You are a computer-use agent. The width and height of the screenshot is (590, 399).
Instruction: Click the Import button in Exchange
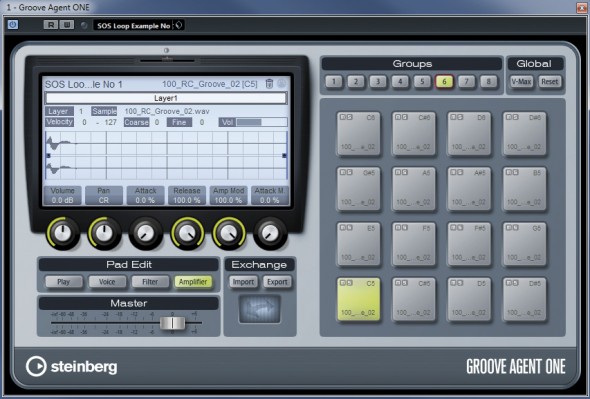tap(243, 282)
